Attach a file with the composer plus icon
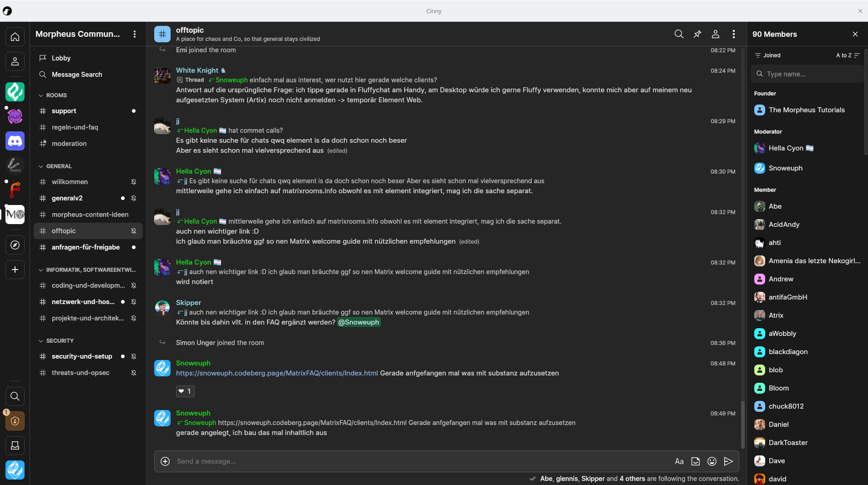Viewport: 868px width, 485px height. [165, 461]
